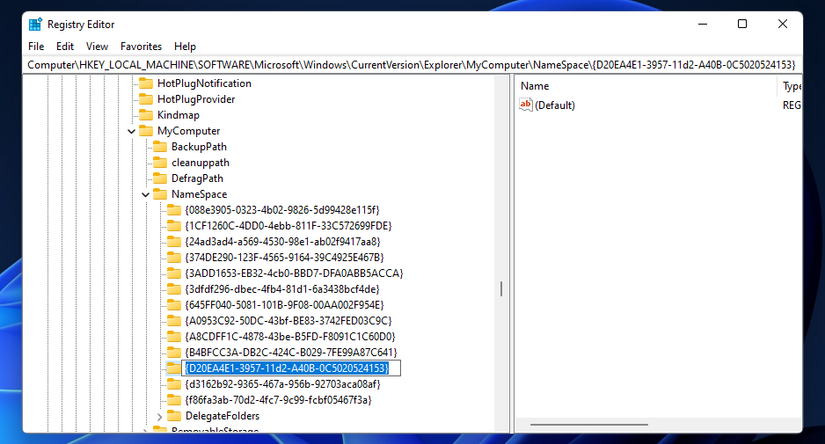The width and height of the screenshot is (825, 444).
Task: Collapse the NameSpace key
Action: [x=146, y=195]
